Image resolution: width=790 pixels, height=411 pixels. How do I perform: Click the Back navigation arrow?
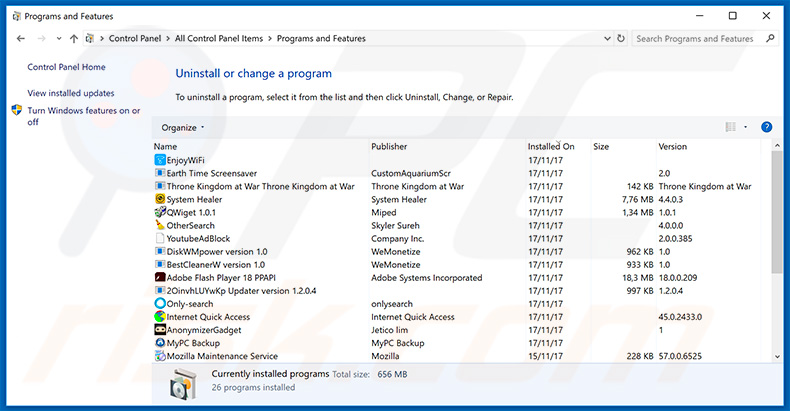click(21, 39)
